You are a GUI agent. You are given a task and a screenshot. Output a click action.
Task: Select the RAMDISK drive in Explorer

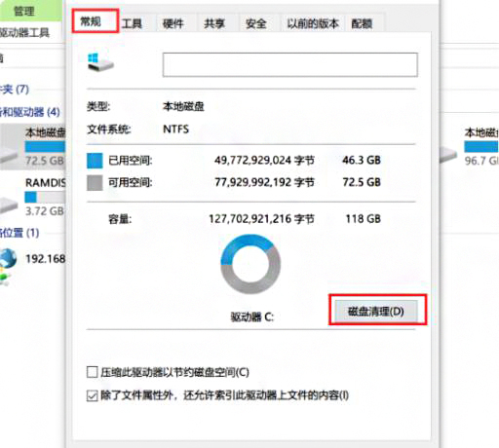[32, 197]
